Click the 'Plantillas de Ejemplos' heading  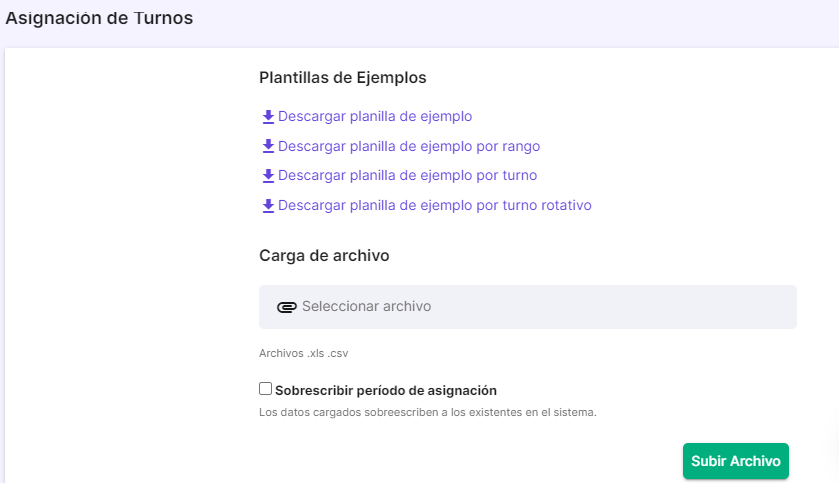342,78
